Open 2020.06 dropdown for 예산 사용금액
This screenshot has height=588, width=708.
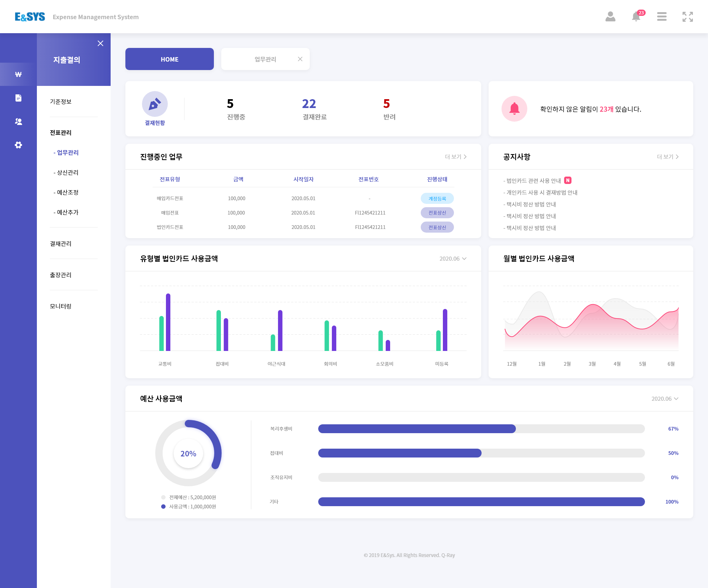click(664, 399)
